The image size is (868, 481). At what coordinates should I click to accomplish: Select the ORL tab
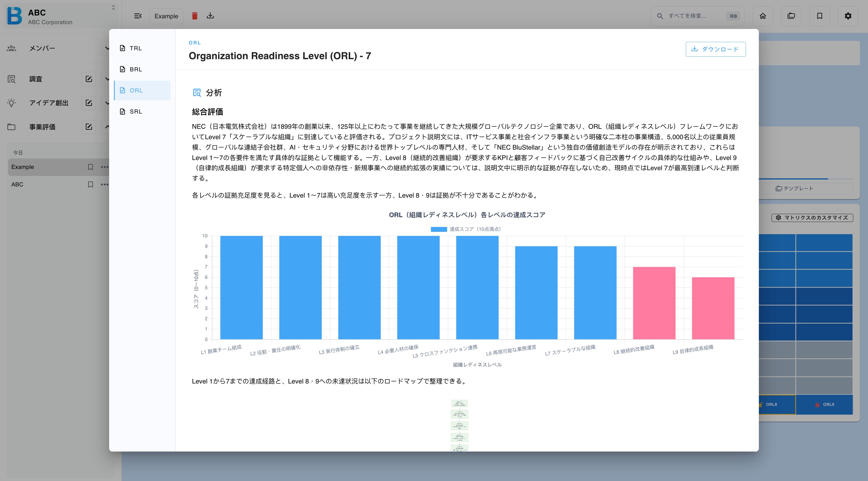(142, 90)
